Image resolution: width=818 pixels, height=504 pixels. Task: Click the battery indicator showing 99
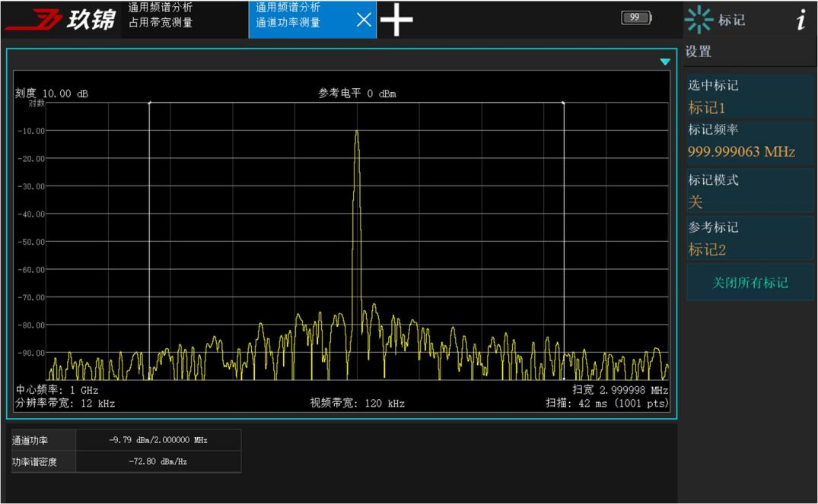pos(636,17)
